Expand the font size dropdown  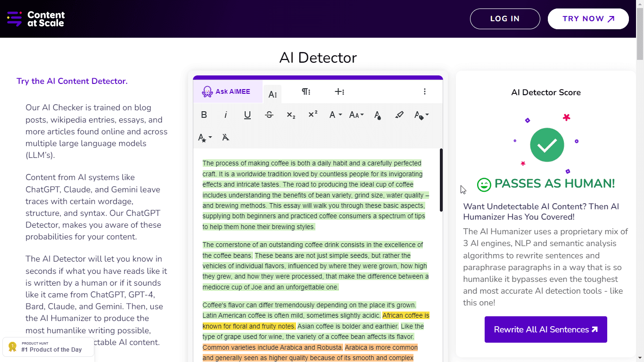(x=356, y=115)
